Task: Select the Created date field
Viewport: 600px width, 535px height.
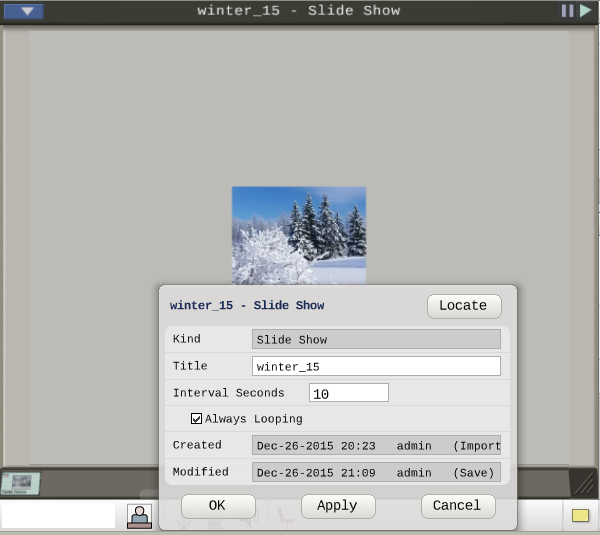Action: 376,445
